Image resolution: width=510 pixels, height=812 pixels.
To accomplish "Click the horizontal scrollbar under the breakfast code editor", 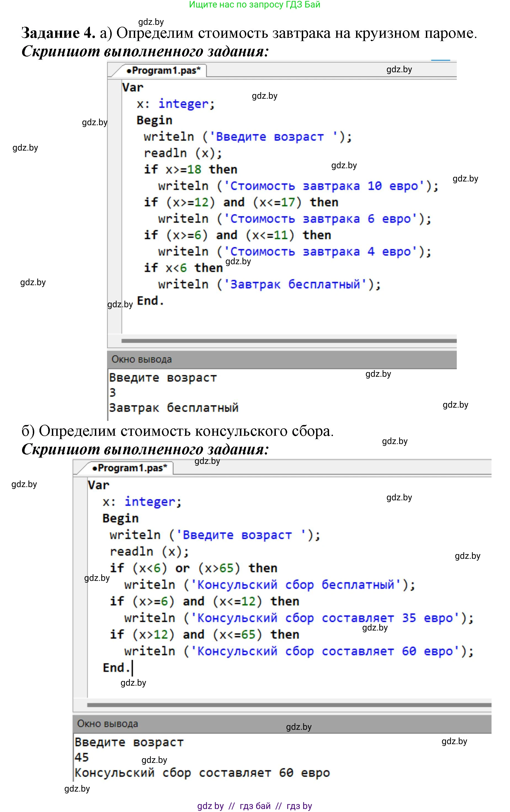I will (x=289, y=341).
